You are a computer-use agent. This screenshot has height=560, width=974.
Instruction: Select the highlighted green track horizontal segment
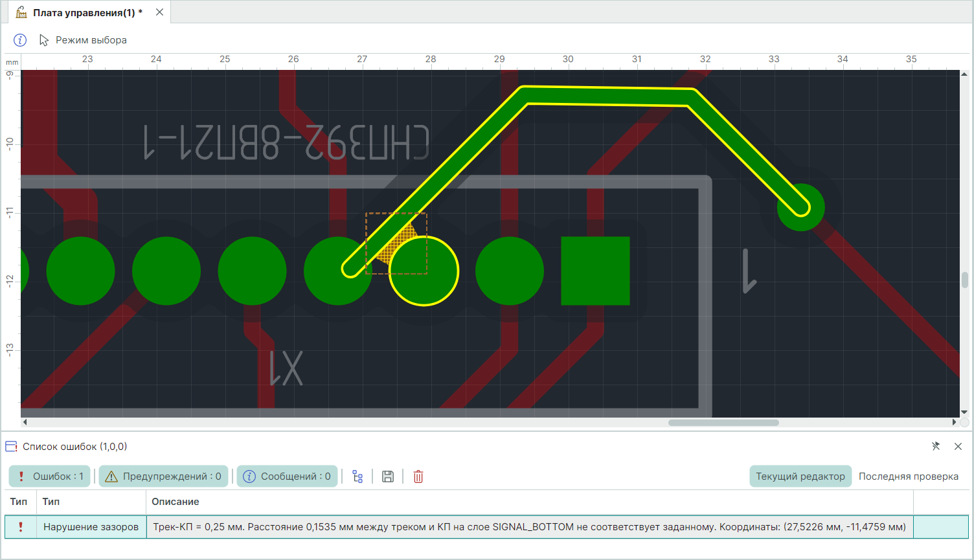[609, 96]
